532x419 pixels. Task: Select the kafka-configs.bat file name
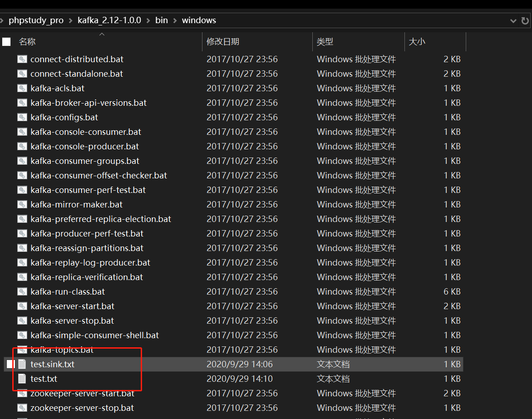pyautogui.click(x=64, y=118)
